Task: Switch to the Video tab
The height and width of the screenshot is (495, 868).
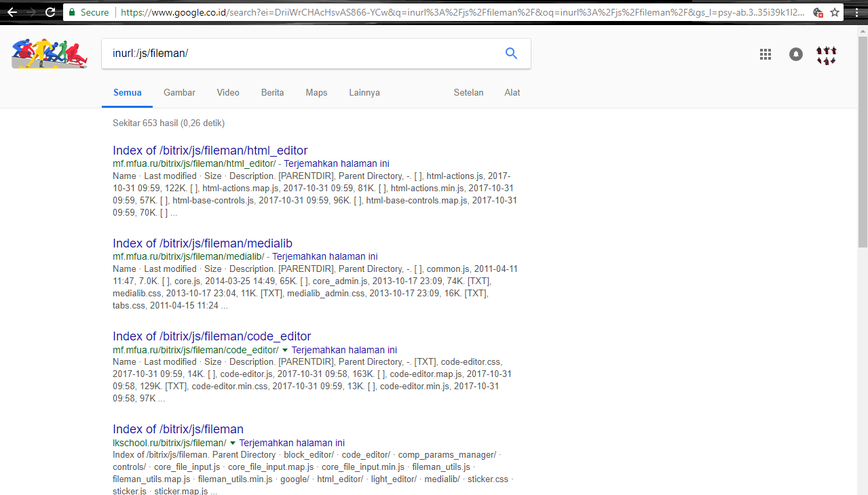Action: point(228,92)
